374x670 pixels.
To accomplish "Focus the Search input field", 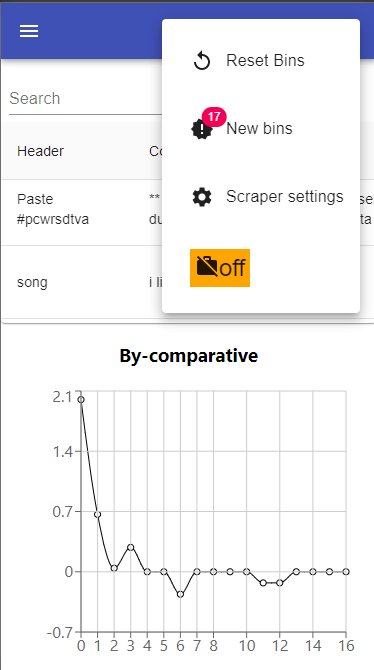I will pos(85,99).
